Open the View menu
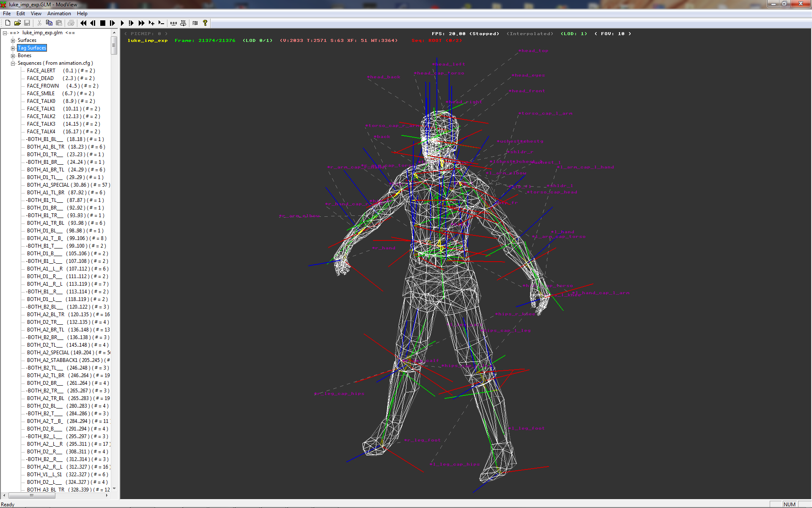Screen dimensions: 812x508 click(36, 14)
